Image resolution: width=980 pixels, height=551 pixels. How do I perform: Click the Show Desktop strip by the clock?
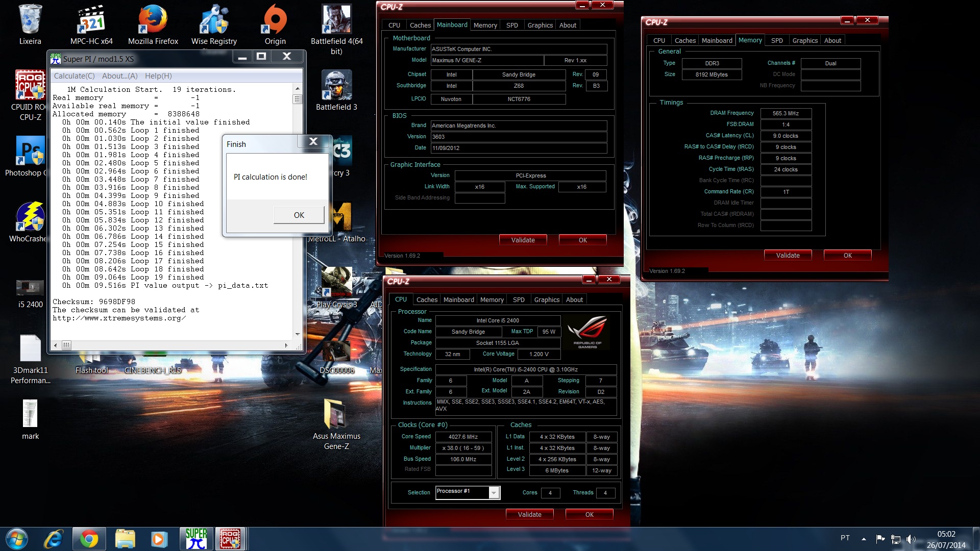click(x=976, y=539)
